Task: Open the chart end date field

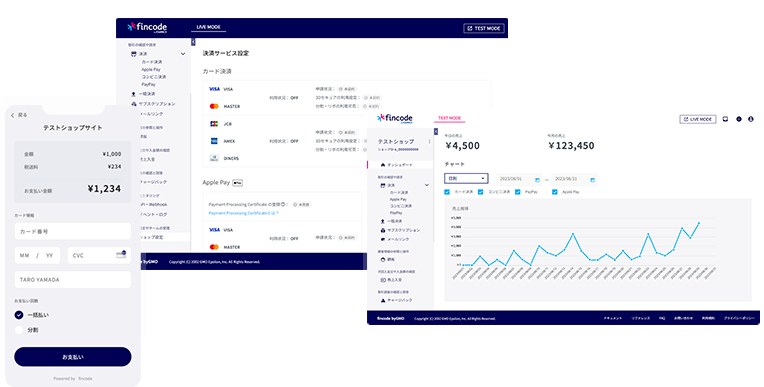Action: (x=574, y=179)
